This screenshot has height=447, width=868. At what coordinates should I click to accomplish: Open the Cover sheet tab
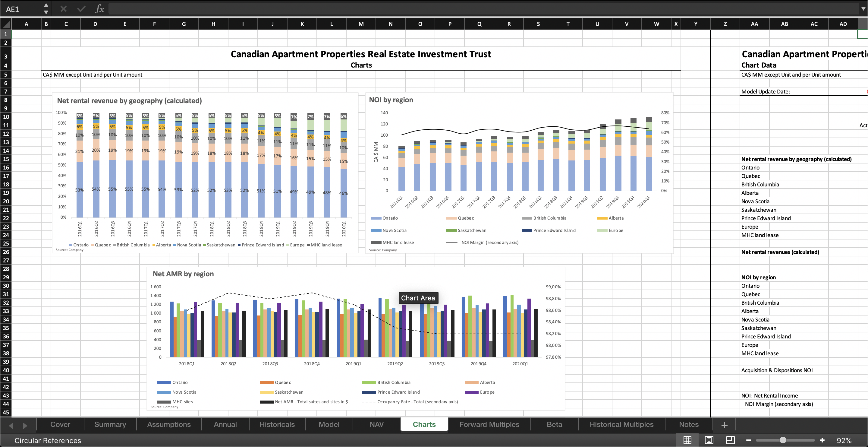[x=60, y=424]
